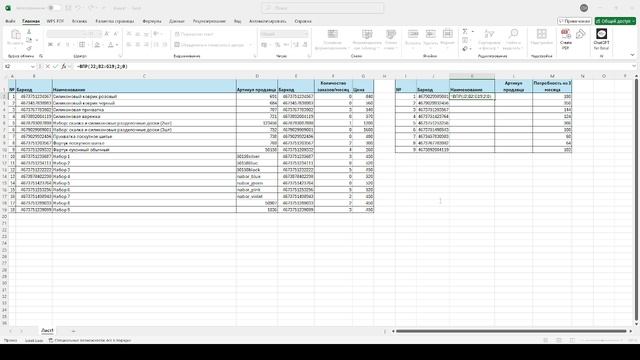
Task: Click the AutoSum sigma icon
Action: click(465, 31)
